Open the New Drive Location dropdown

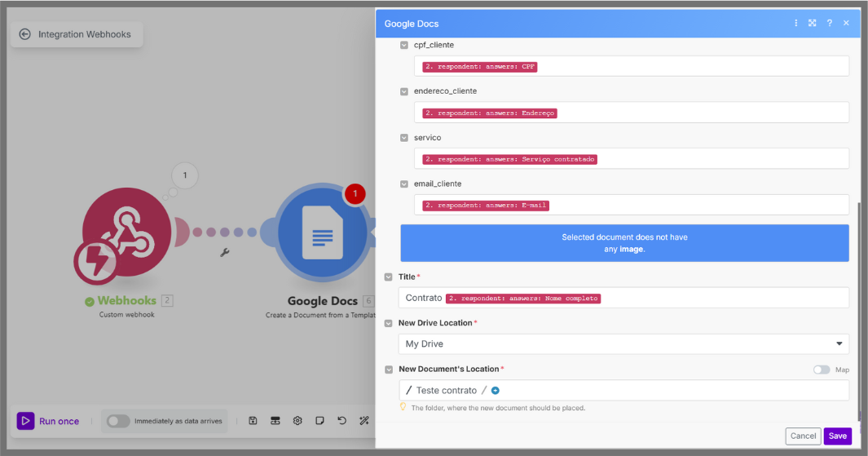click(623, 344)
